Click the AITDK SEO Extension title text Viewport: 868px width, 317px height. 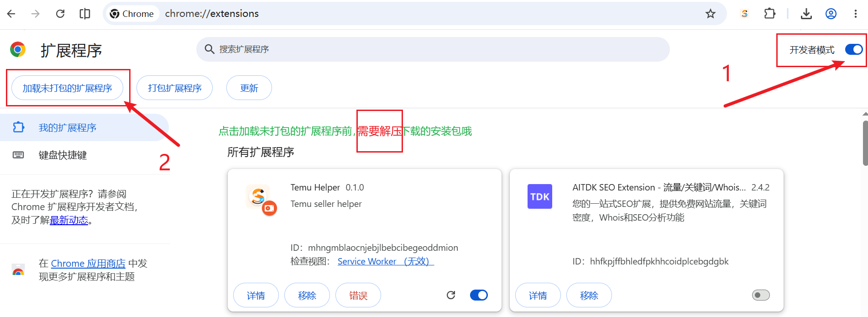pos(659,187)
